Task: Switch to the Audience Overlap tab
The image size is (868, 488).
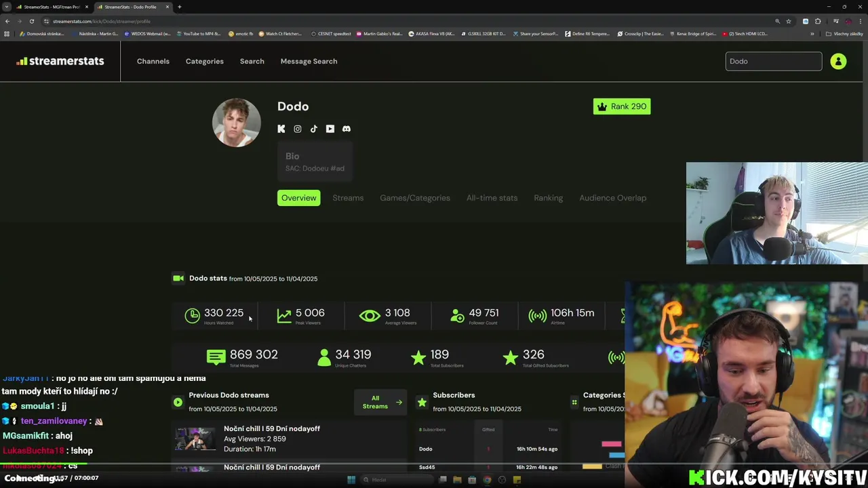Action: click(613, 198)
